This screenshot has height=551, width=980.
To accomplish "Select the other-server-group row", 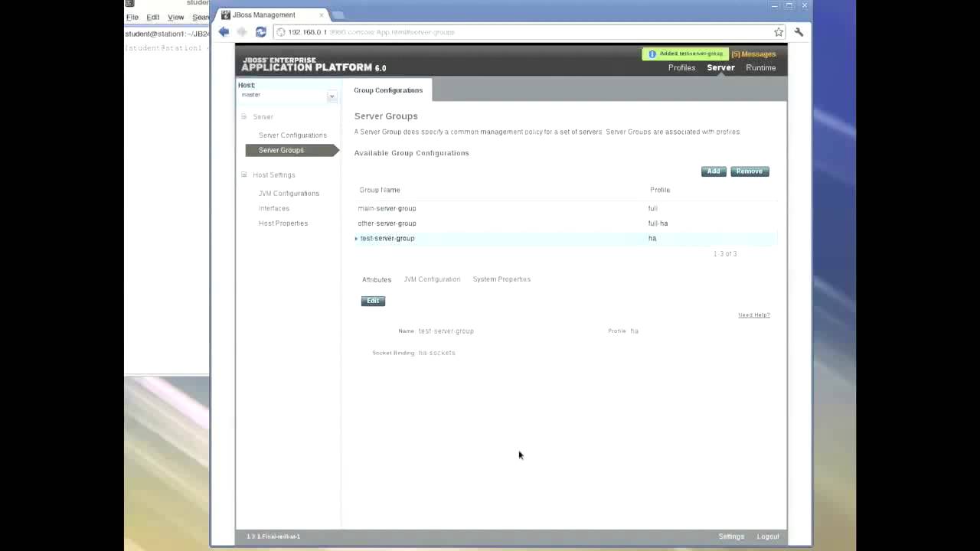I will click(x=567, y=223).
